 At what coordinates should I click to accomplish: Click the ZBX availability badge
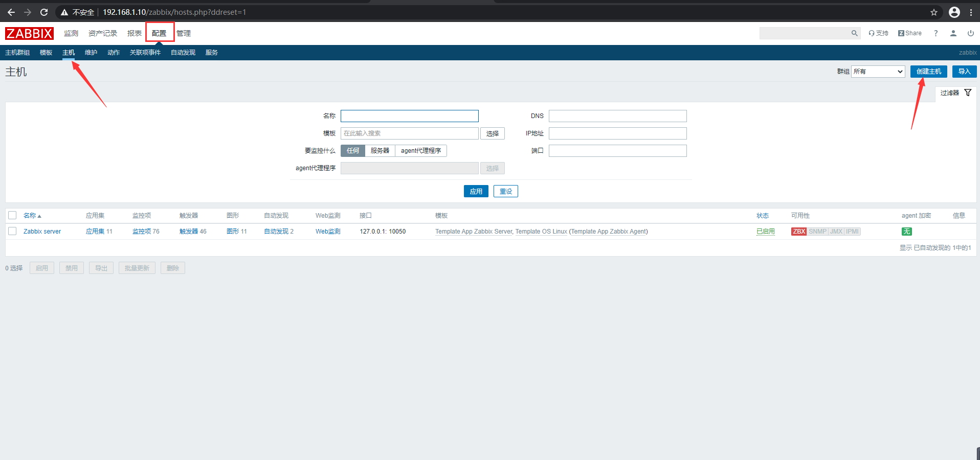point(799,232)
